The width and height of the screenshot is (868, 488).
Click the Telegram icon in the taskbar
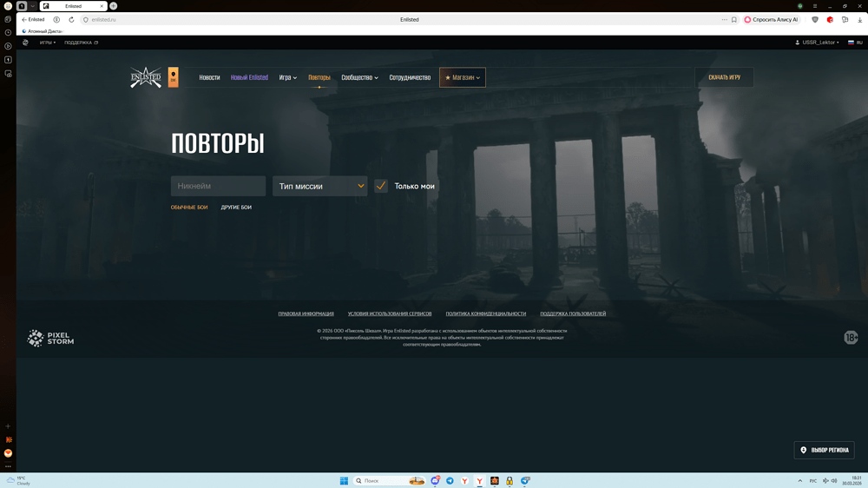coord(450,480)
